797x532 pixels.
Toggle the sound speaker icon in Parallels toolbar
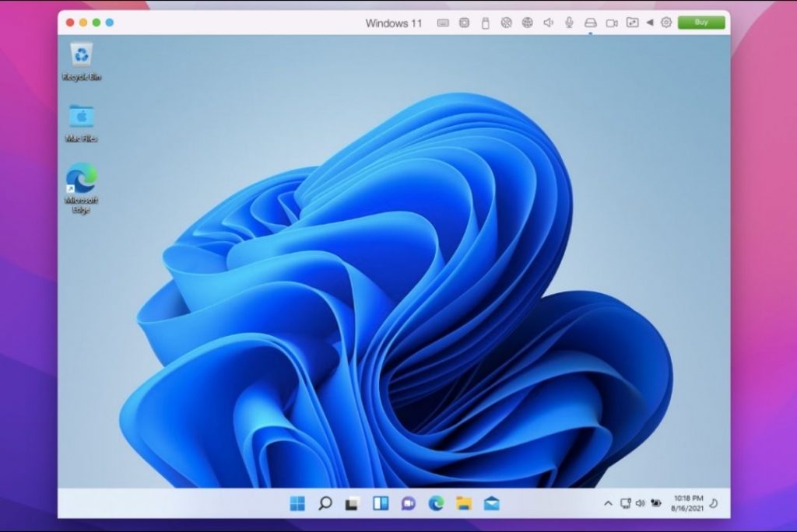point(548,23)
